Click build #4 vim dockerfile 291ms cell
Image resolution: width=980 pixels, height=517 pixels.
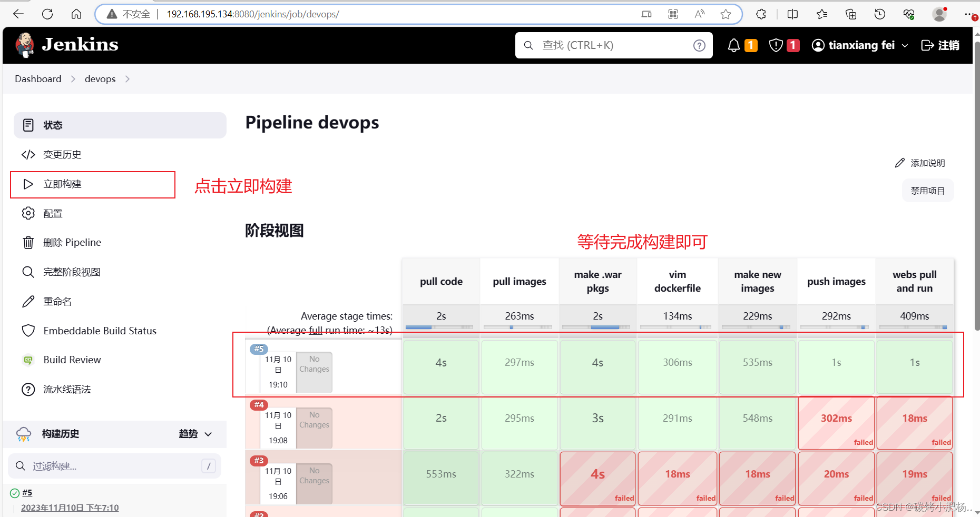click(678, 423)
